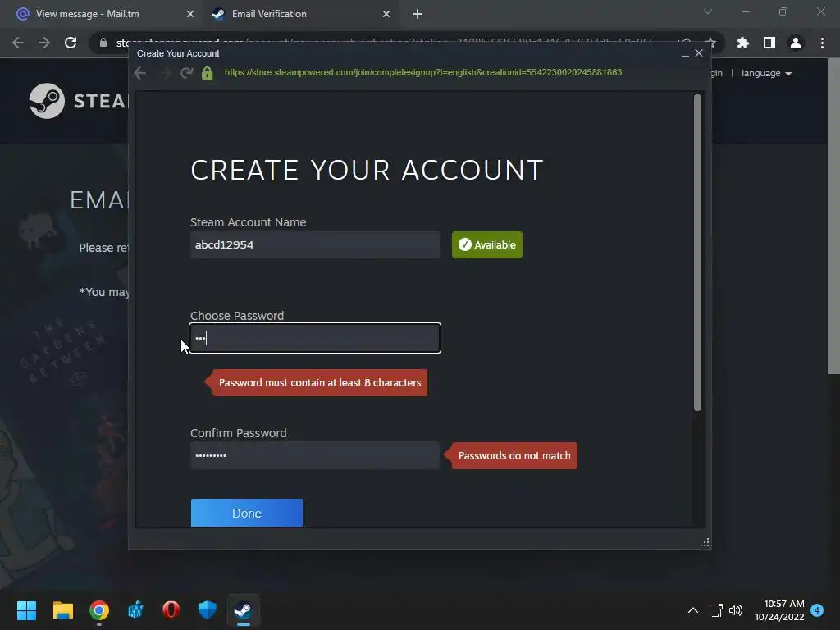This screenshot has width=840, height=630.
Task: Reload the Chrome page
Action: 71,43
